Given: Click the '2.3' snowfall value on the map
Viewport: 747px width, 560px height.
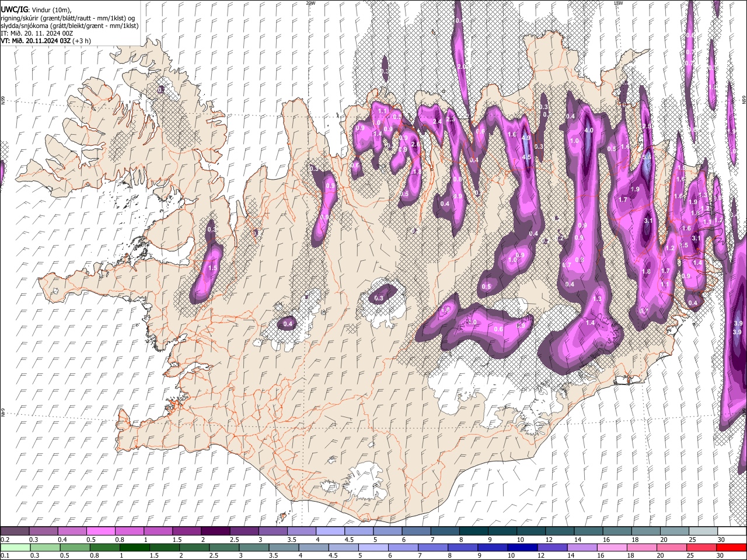Looking at the screenshot, I should [450, 119].
